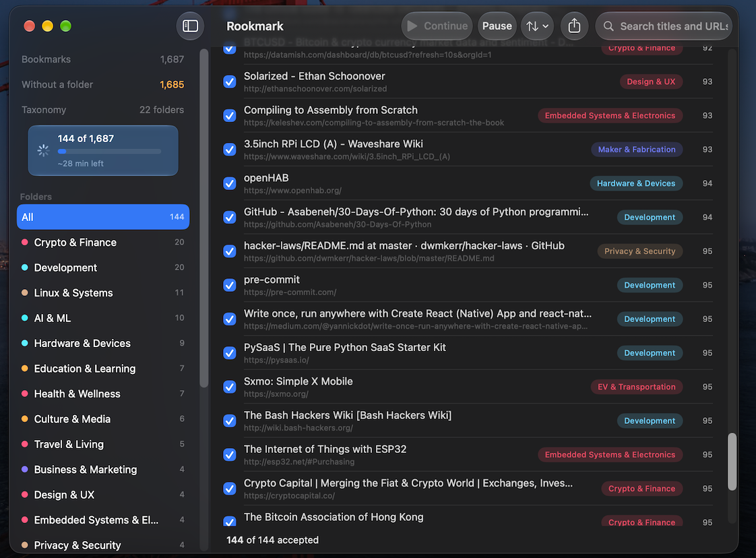Open the Hardware & Devices folder

[103, 344]
